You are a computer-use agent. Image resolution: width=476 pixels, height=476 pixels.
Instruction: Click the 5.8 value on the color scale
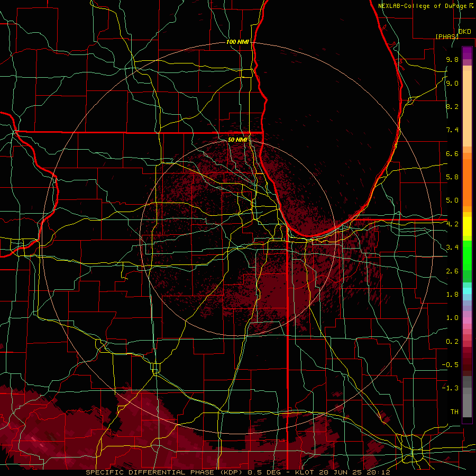[x=452, y=177]
